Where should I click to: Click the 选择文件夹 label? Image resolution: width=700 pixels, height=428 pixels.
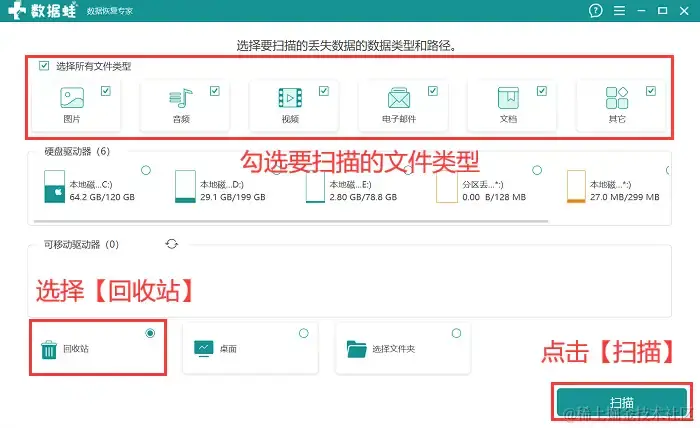click(393, 349)
